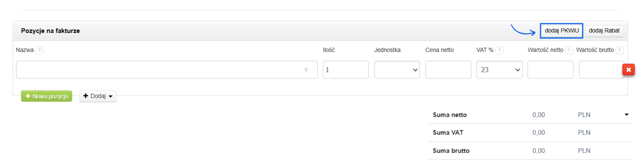Click the Suma brutto total value

[x=538, y=151]
